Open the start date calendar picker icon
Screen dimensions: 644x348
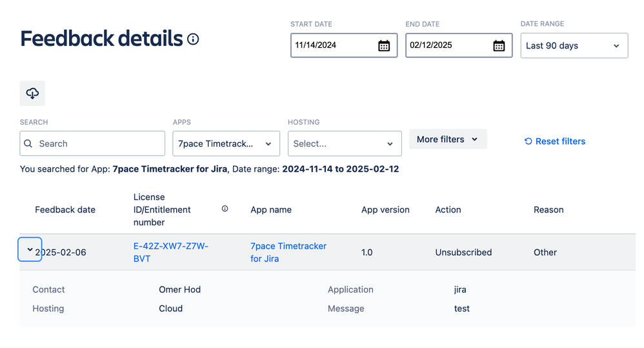384,46
